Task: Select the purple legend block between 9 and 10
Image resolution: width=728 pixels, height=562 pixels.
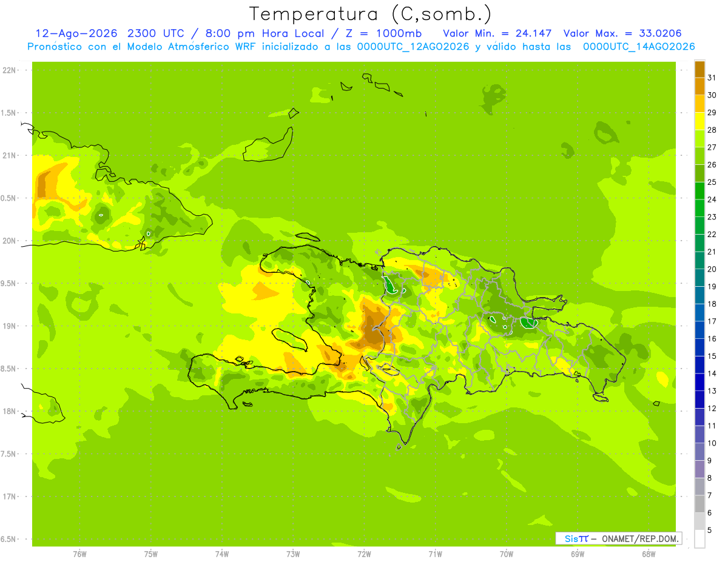Action: [699, 452]
